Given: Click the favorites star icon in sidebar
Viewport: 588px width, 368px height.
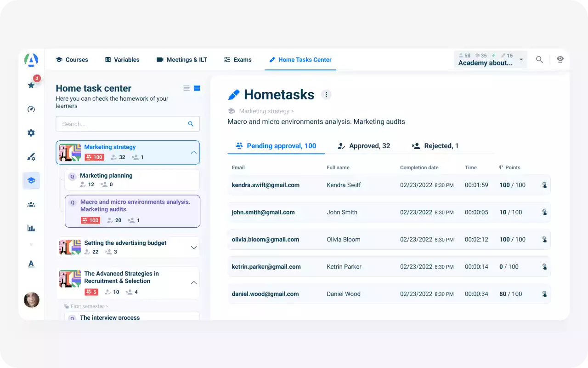Looking at the screenshot, I should 31,85.
